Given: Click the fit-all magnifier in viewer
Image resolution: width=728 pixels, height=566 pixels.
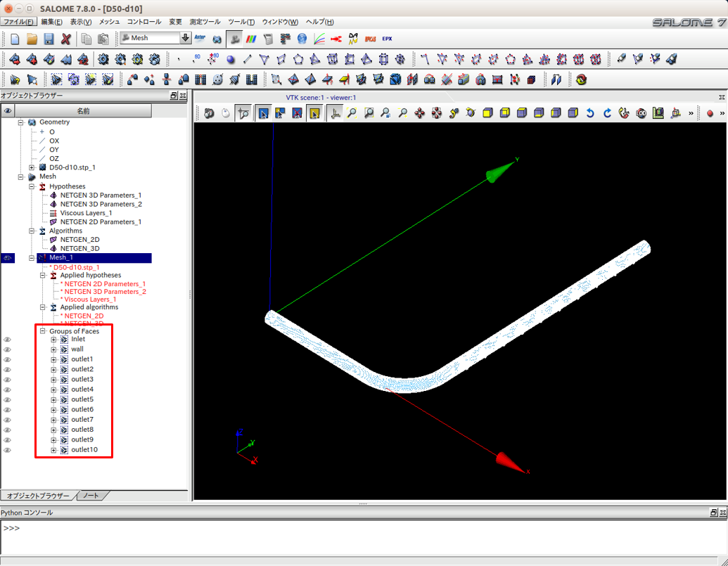Looking at the screenshot, I should pyautogui.click(x=352, y=112).
